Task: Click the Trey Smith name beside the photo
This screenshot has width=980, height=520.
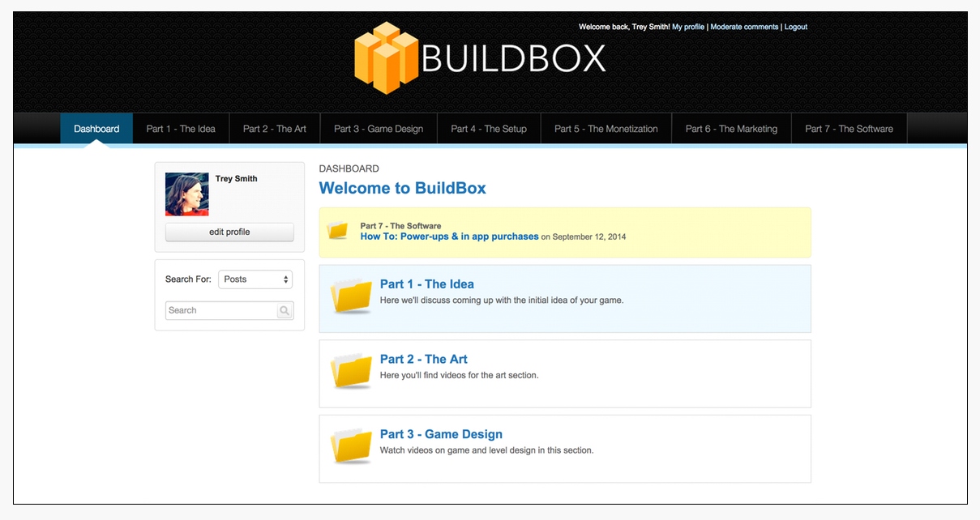Action: [237, 179]
